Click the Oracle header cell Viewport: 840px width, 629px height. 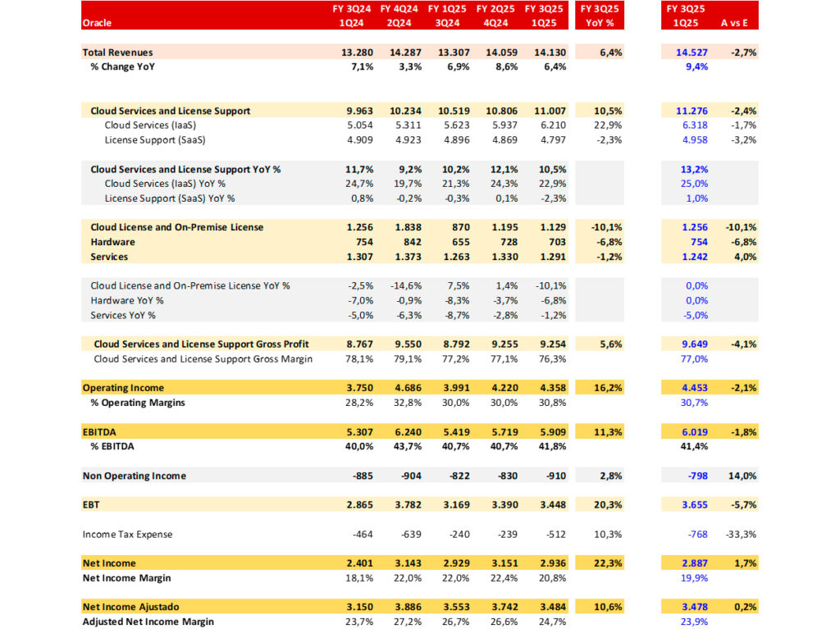pos(98,23)
